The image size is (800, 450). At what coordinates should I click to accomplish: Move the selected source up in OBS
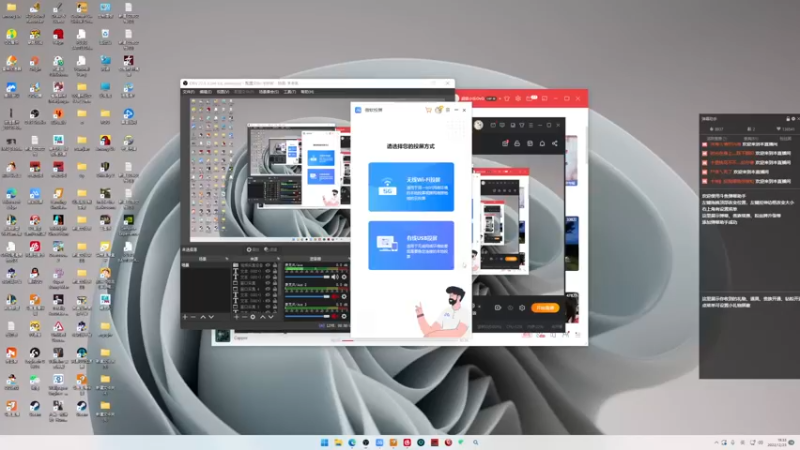tap(263, 317)
